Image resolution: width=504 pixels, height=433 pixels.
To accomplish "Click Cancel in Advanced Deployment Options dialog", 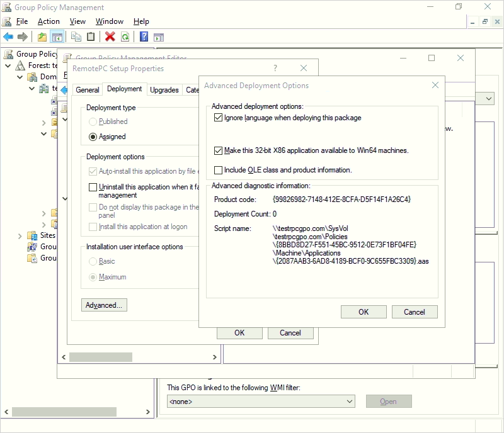I will [x=414, y=312].
